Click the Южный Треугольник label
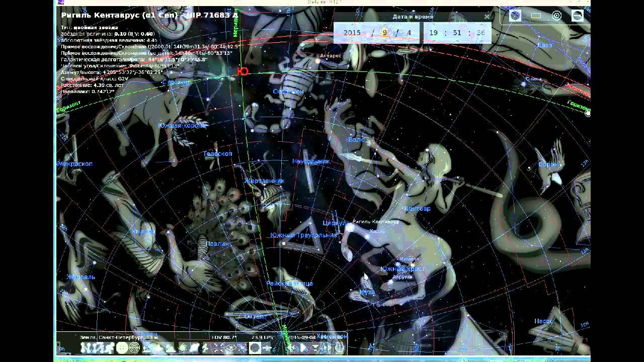The height and width of the screenshot is (362, 644). (x=304, y=235)
